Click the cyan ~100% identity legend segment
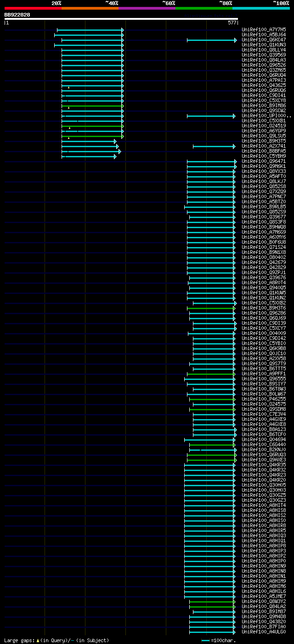Viewport: 294px width, 644px height. point(261,8)
